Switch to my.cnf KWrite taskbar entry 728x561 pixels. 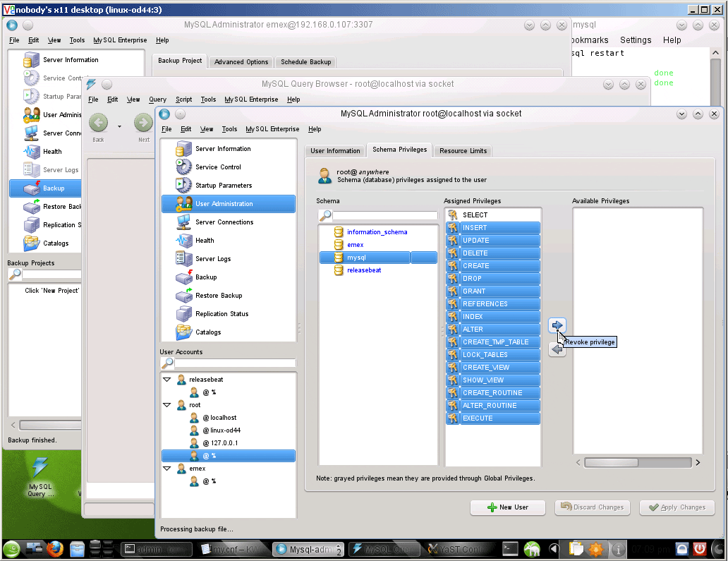pyautogui.click(x=233, y=550)
